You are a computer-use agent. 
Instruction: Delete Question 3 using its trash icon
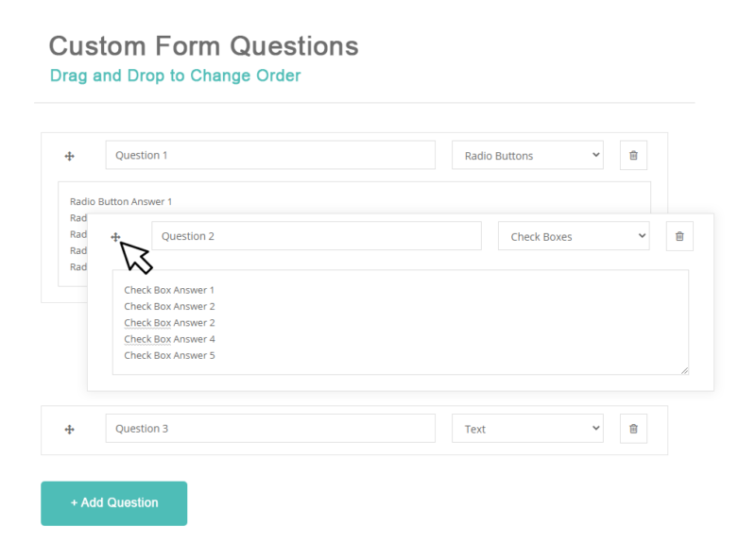pyautogui.click(x=633, y=428)
